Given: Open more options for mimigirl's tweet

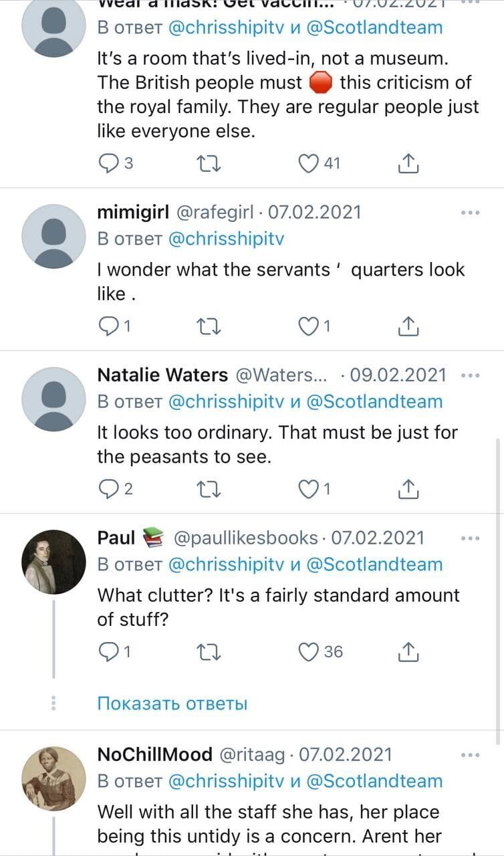Looking at the screenshot, I should coord(470,213).
